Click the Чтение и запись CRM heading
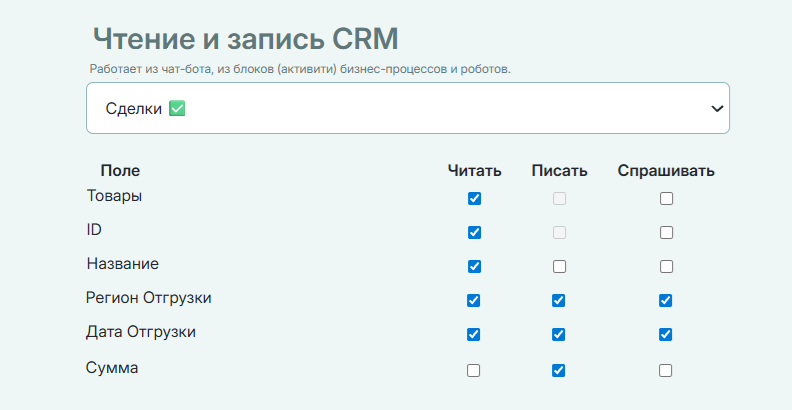This screenshot has height=410, width=792. 245,39
